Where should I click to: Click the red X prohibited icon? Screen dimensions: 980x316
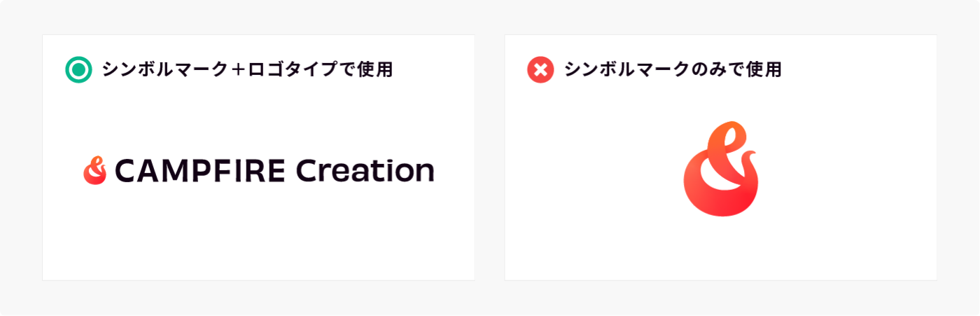(540, 69)
